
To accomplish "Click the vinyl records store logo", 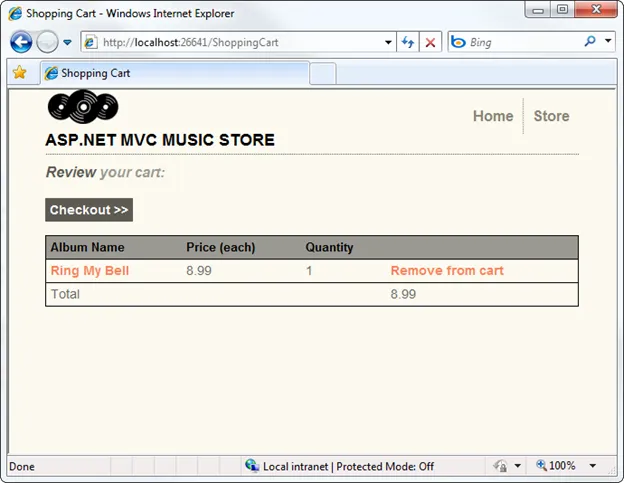I will coord(82,107).
